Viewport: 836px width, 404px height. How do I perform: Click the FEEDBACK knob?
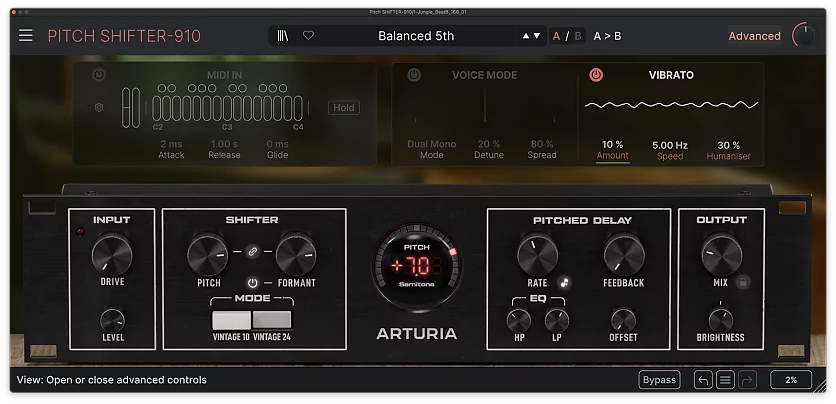(624, 255)
